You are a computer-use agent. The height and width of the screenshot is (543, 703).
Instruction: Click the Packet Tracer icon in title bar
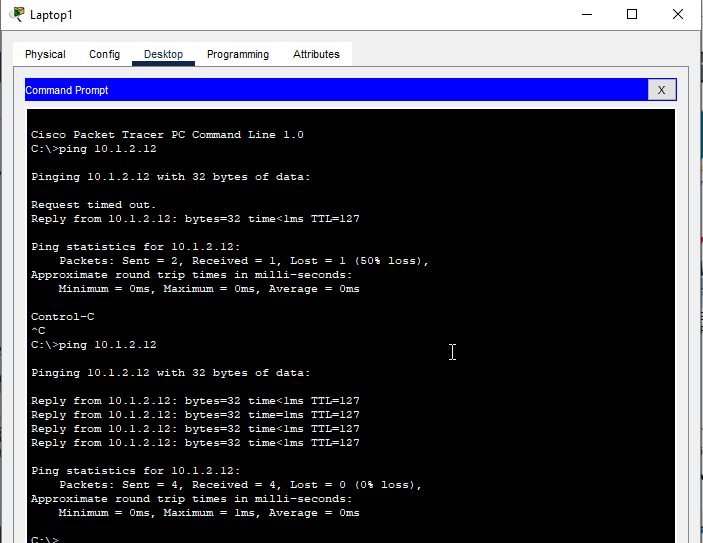(17, 14)
